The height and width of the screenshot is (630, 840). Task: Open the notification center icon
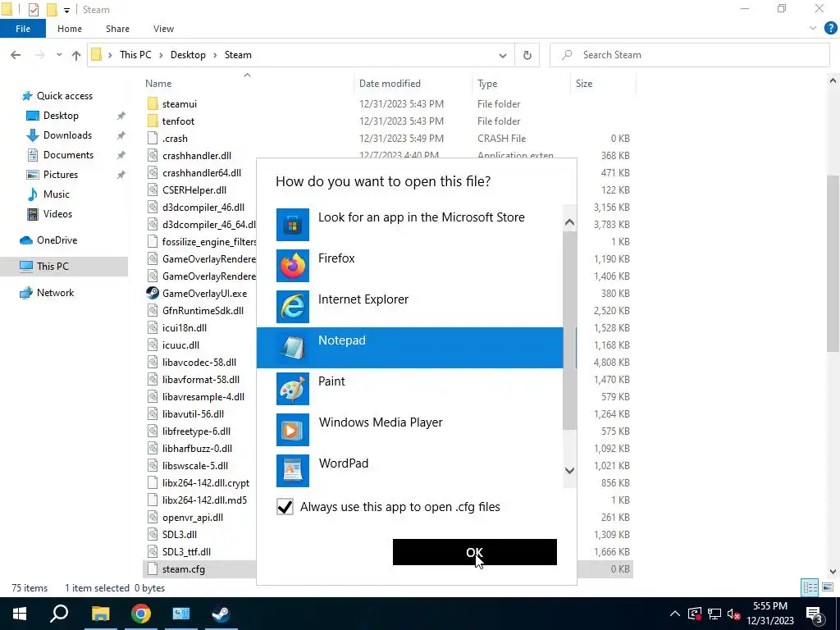814,614
